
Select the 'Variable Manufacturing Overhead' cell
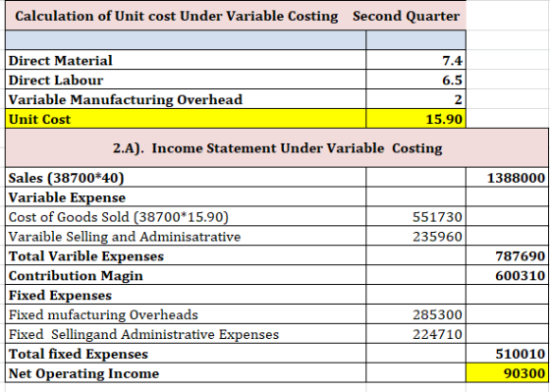point(186,99)
